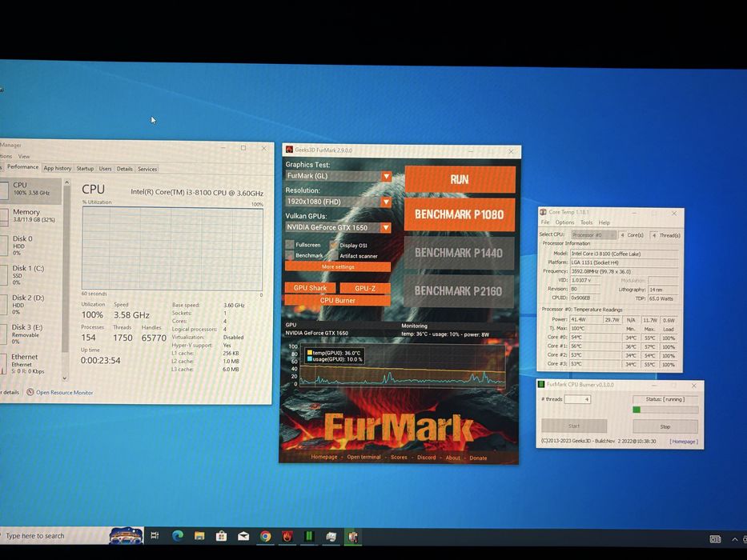Image resolution: width=747 pixels, height=560 pixels.
Task: Click the Task View taskbar button
Action: pos(155,536)
